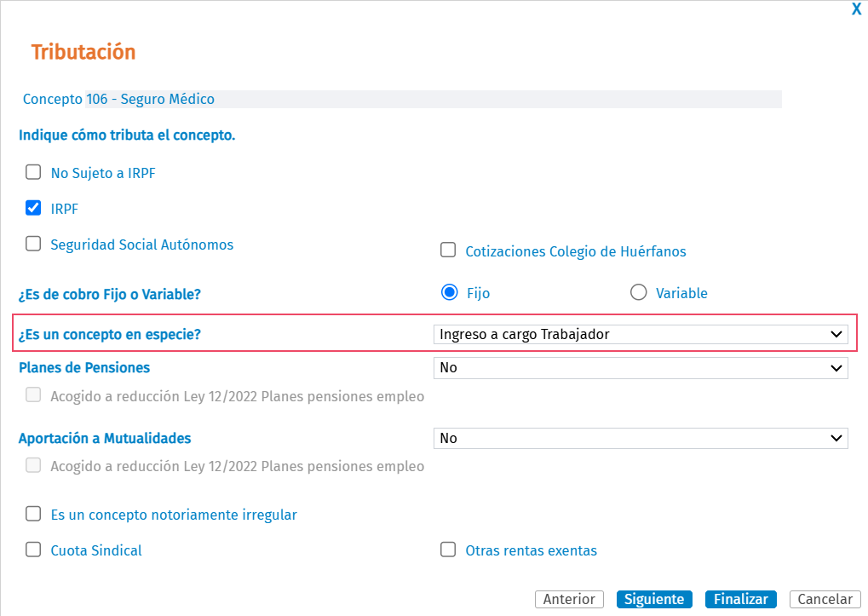Check Seguridad Social Autónomos

pos(32,243)
